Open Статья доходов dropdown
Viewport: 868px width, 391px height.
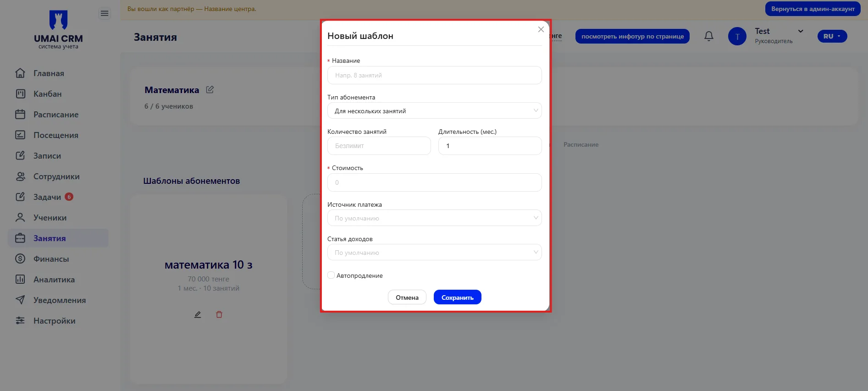tap(435, 253)
